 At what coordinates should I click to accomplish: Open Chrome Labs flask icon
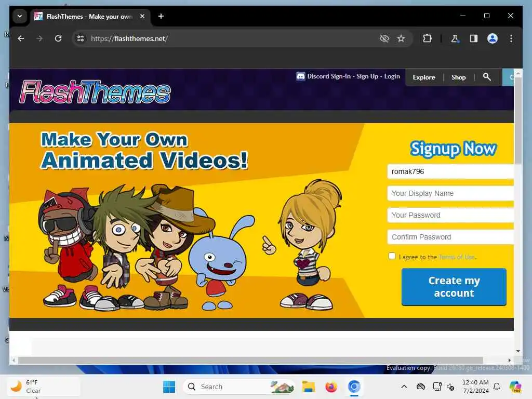(455, 38)
